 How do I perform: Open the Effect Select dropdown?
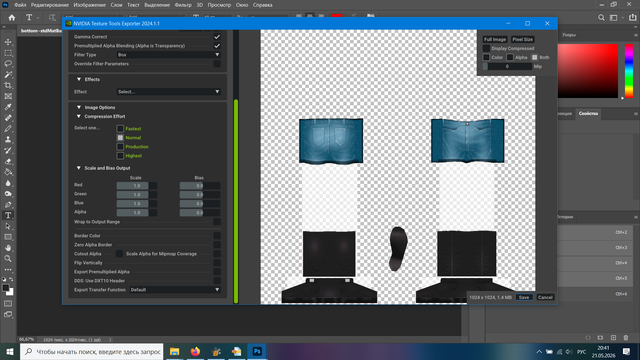(x=169, y=91)
